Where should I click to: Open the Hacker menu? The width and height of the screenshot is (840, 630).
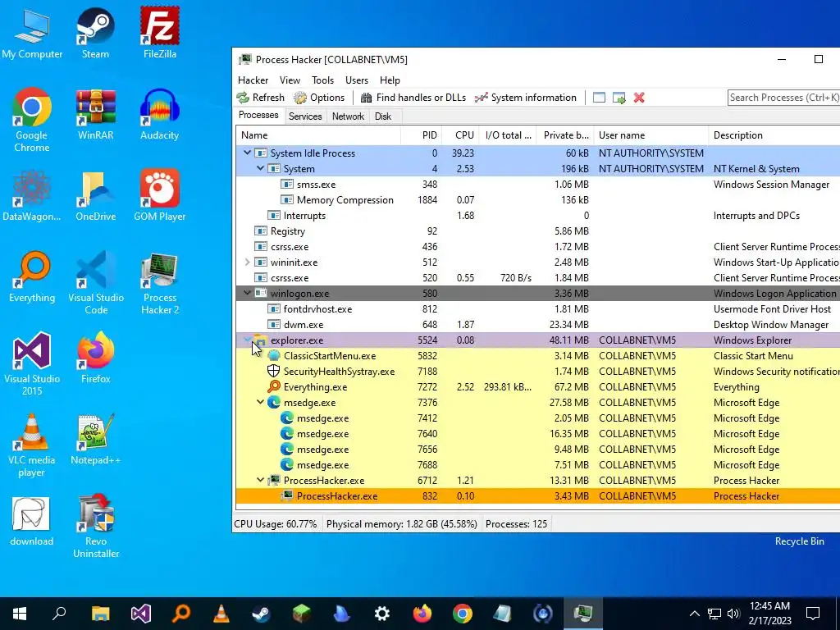pyautogui.click(x=253, y=80)
